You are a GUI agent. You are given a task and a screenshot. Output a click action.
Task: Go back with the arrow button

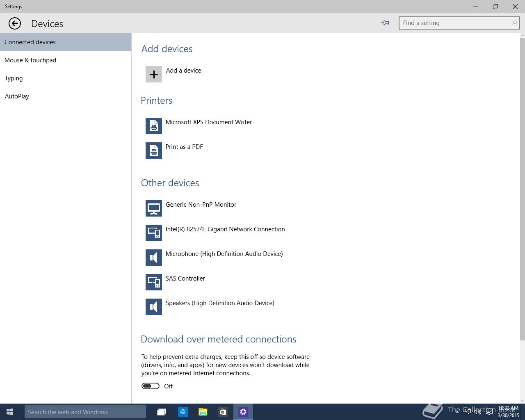tap(15, 23)
